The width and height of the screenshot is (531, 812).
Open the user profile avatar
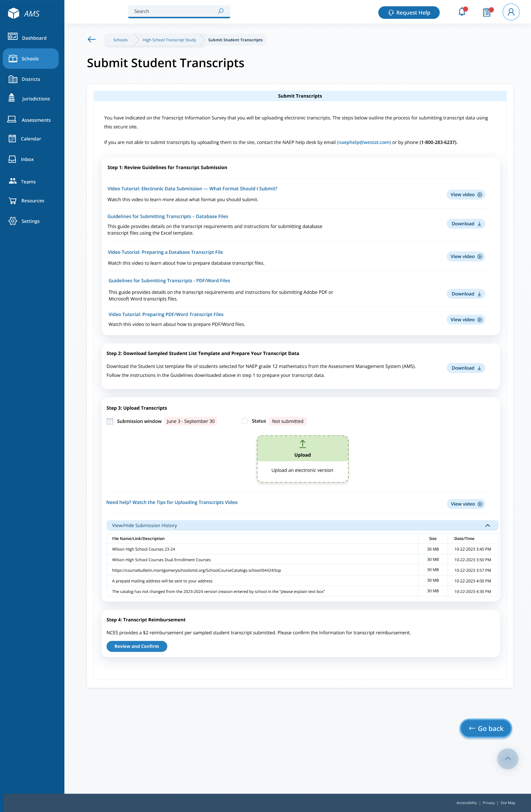pyautogui.click(x=511, y=12)
